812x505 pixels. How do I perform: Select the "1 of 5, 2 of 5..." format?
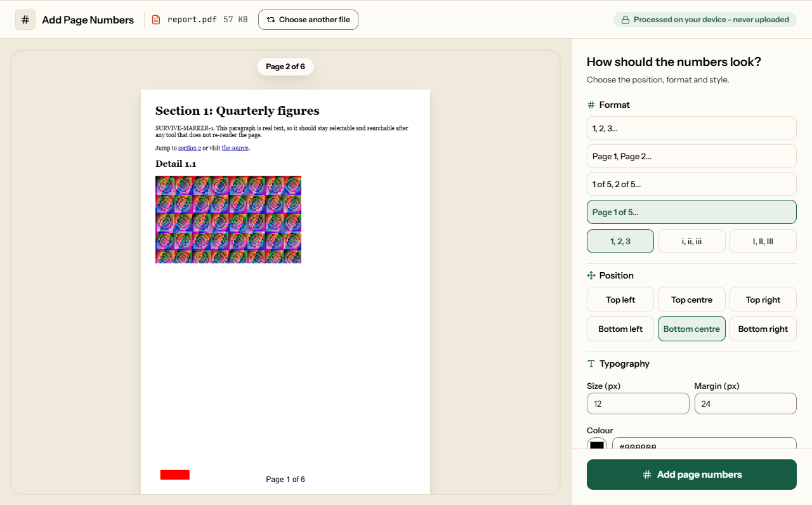[x=691, y=184]
